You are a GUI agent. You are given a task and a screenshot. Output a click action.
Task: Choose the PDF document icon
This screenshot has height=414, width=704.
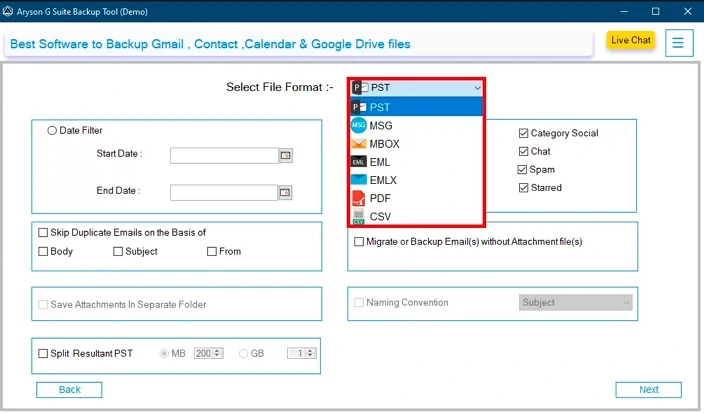pyautogui.click(x=359, y=198)
